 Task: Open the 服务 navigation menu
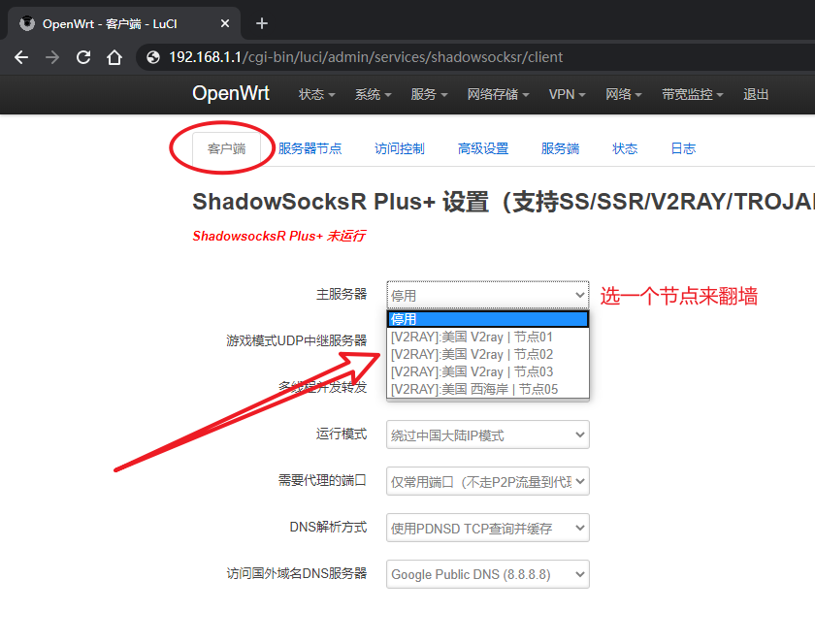coord(429,95)
